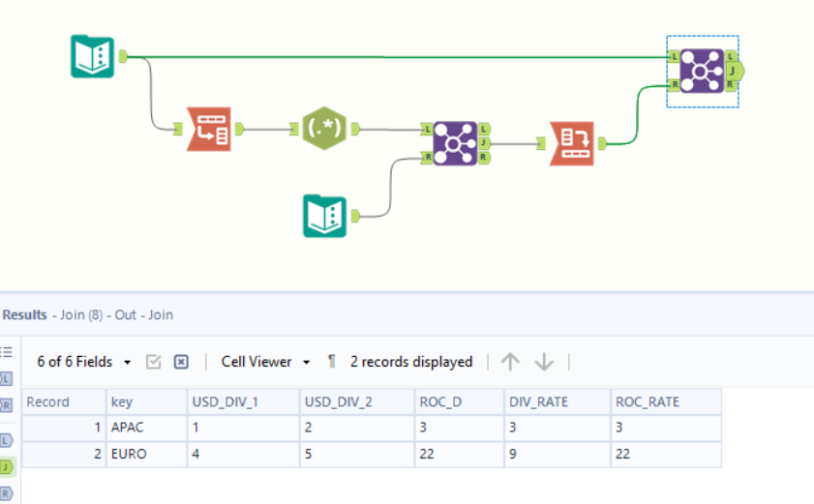Open the 6 of 6 Fields dropdown
Screen dimensions: 814x504
tap(84, 362)
